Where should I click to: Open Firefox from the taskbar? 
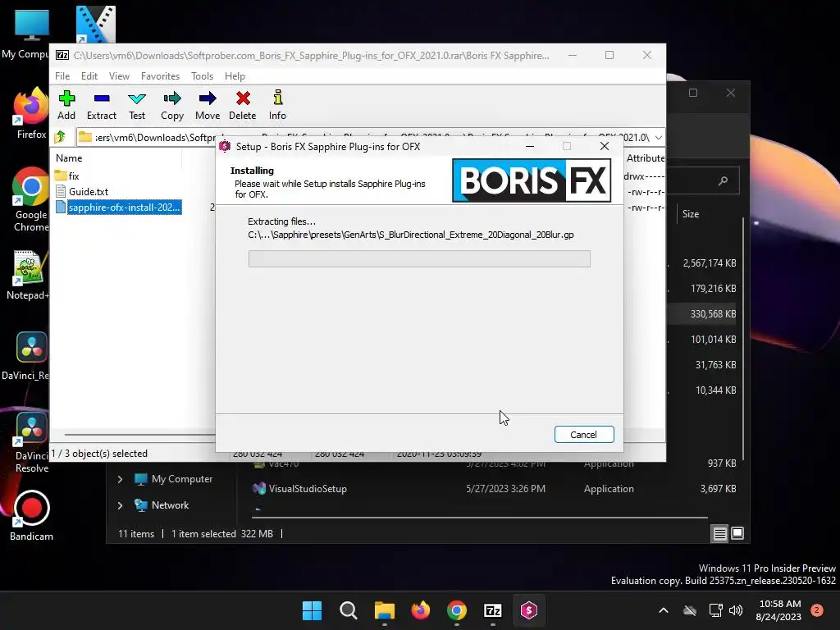pos(421,610)
